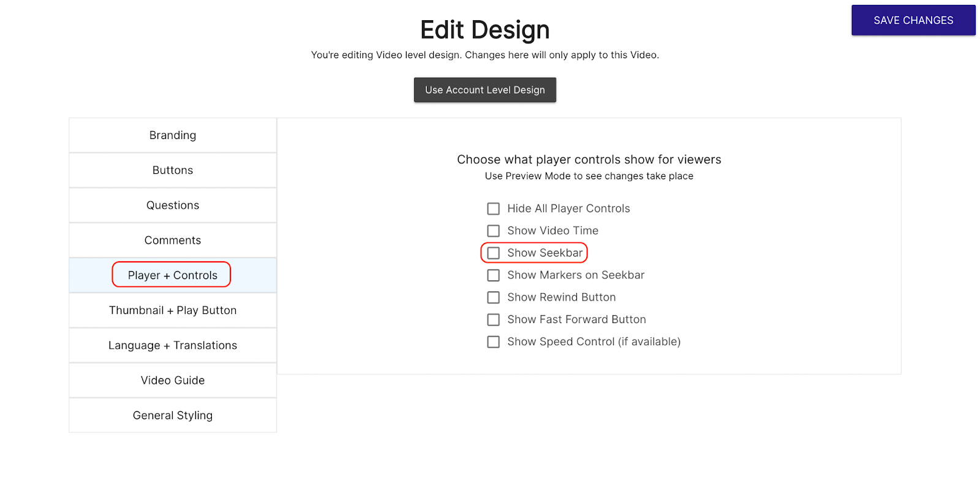
Task: Check Hide All Player Controls box
Action: tap(493, 209)
